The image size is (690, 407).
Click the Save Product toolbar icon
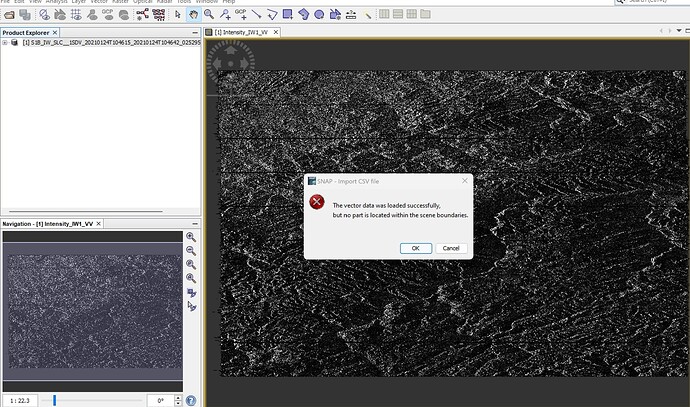coord(25,15)
